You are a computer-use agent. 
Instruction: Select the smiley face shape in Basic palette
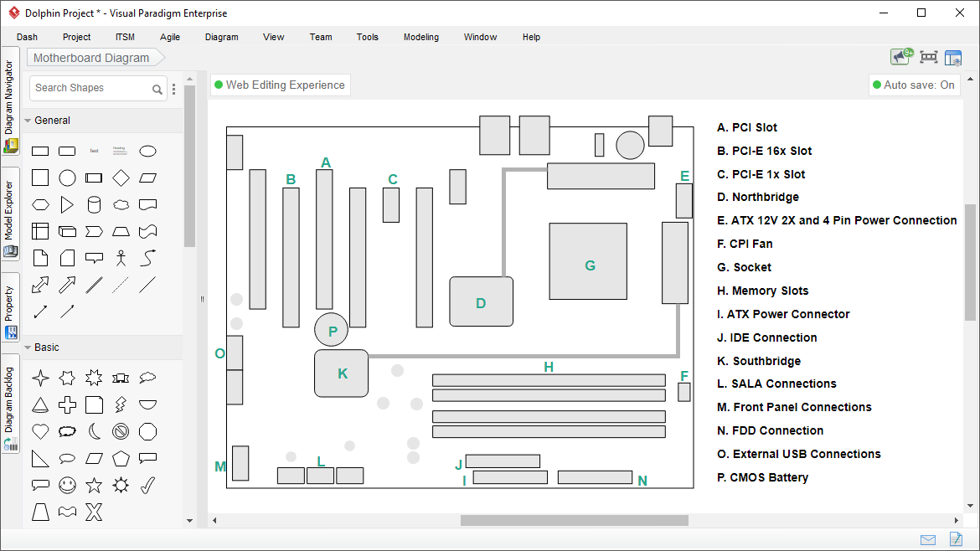tap(67, 485)
